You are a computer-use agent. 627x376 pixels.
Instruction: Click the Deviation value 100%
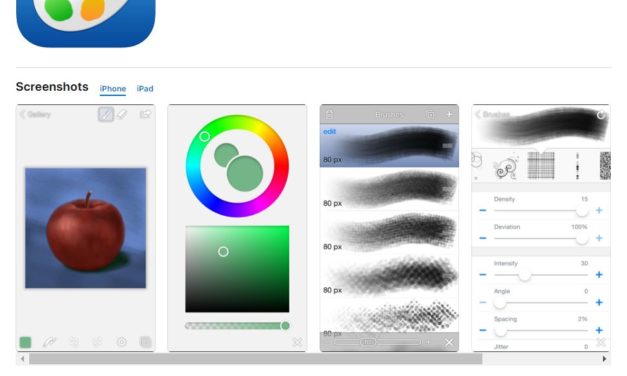(579, 227)
